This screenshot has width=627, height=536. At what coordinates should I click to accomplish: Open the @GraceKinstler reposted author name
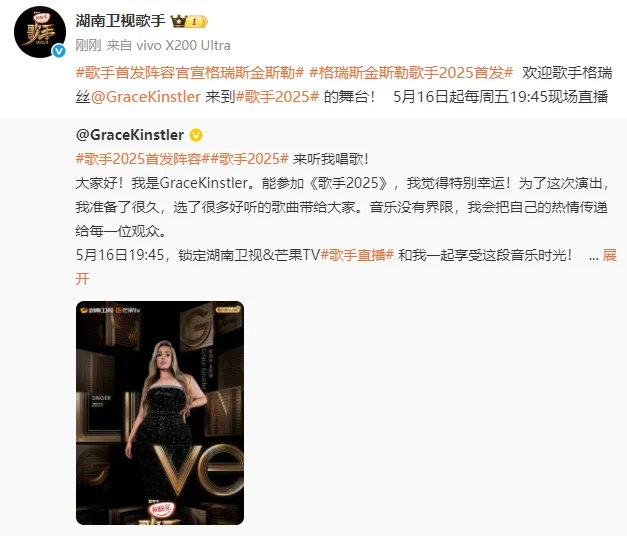click(130, 135)
